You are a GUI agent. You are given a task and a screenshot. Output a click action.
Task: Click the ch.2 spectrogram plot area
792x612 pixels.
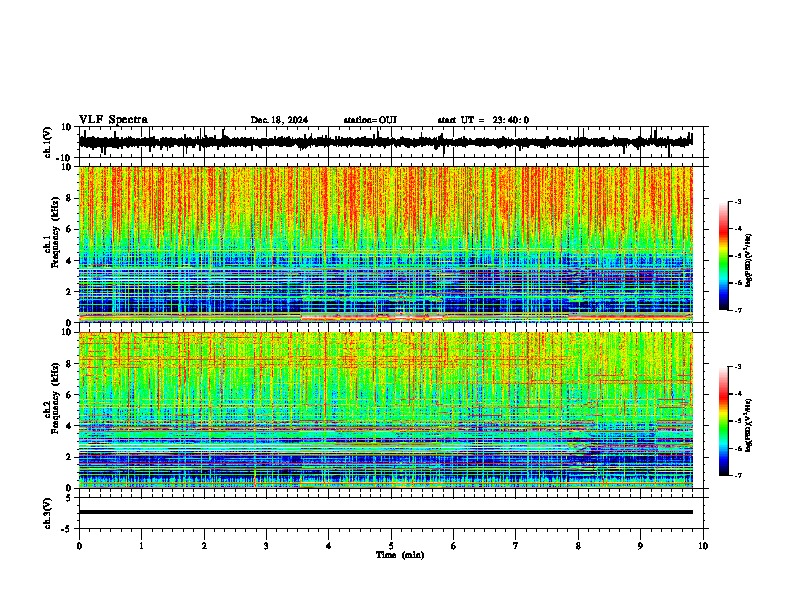[x=385, y=410]
